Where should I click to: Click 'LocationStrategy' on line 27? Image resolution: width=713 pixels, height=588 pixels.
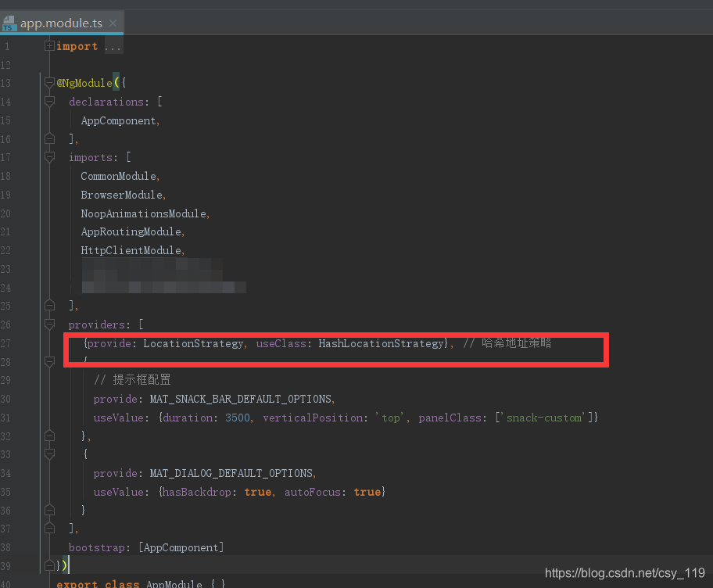[193, 343]
